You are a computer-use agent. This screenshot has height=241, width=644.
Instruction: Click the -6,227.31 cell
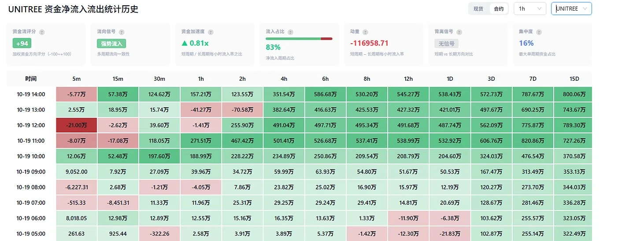click(77, 187)
